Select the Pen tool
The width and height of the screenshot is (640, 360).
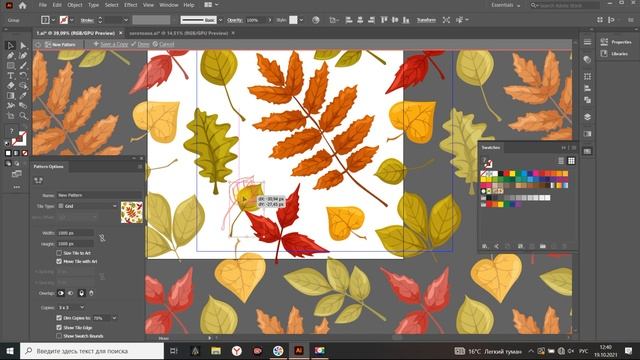[x=11, y=56]
